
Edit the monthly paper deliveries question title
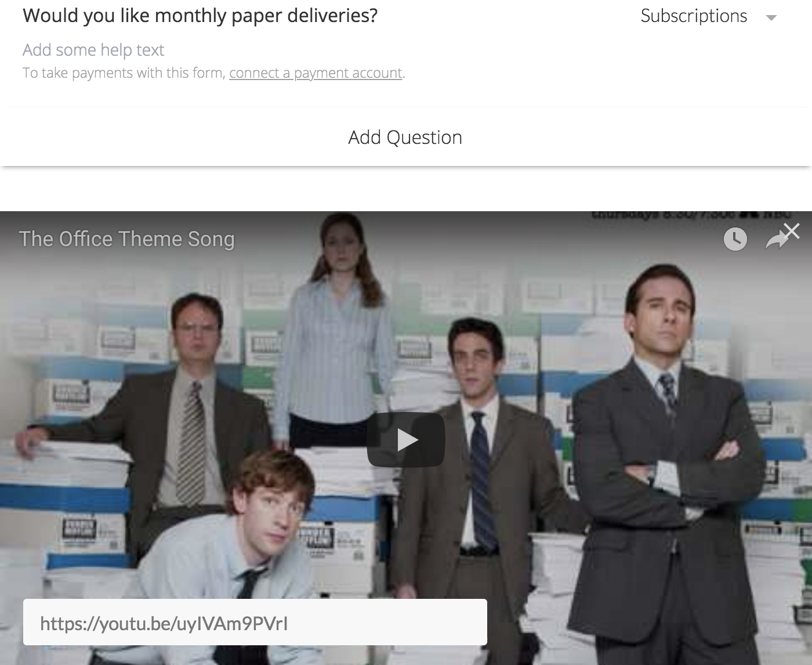click(200, 16)
